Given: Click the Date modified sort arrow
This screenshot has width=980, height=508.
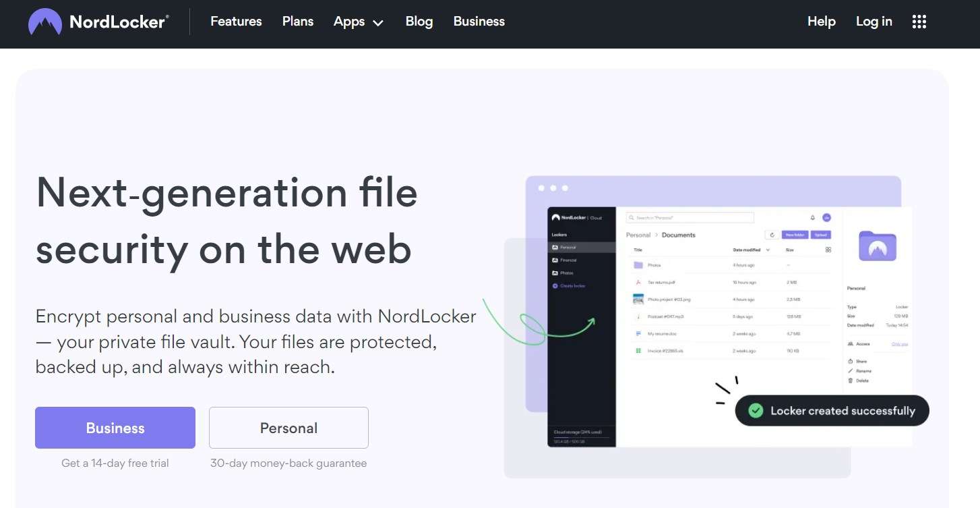Looking at the screenshot, I should 768,250.
